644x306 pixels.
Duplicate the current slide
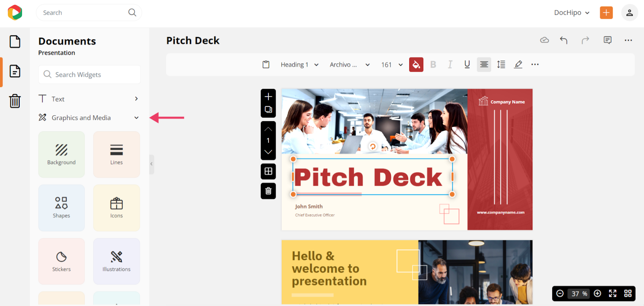pos(268,110)
